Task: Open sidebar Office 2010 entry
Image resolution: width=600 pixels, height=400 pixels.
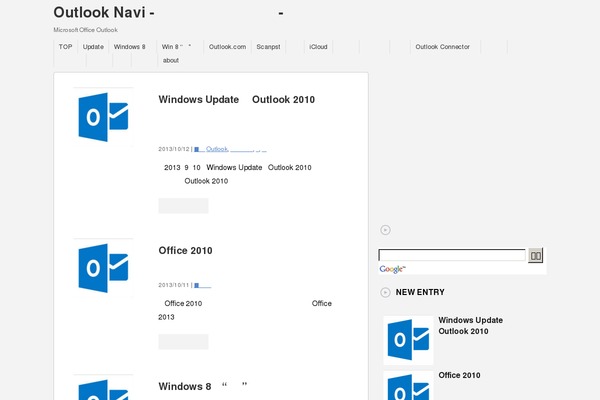Action: tap(459, 375)
